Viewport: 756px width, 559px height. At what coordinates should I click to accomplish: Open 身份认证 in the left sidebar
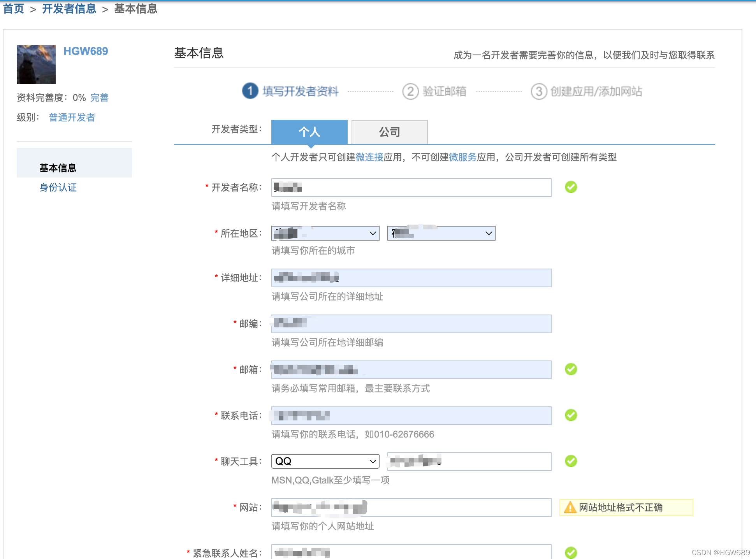[x=58, y=187]
